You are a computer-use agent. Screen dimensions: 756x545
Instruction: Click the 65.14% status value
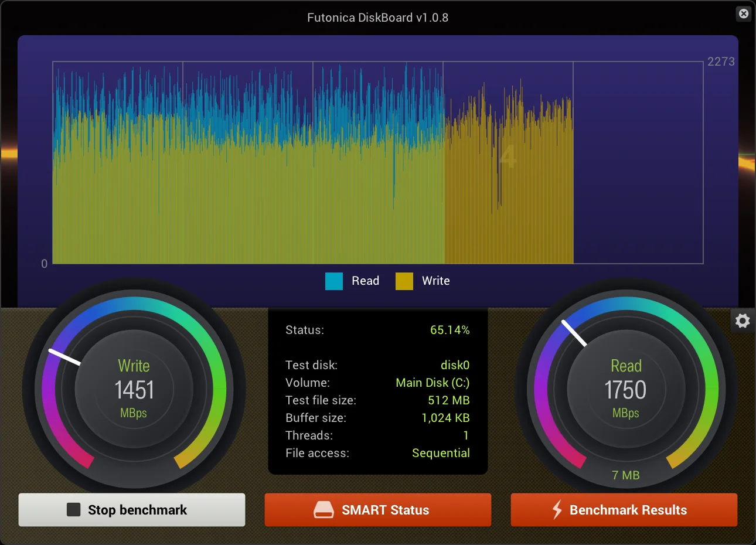pos(450,330)
